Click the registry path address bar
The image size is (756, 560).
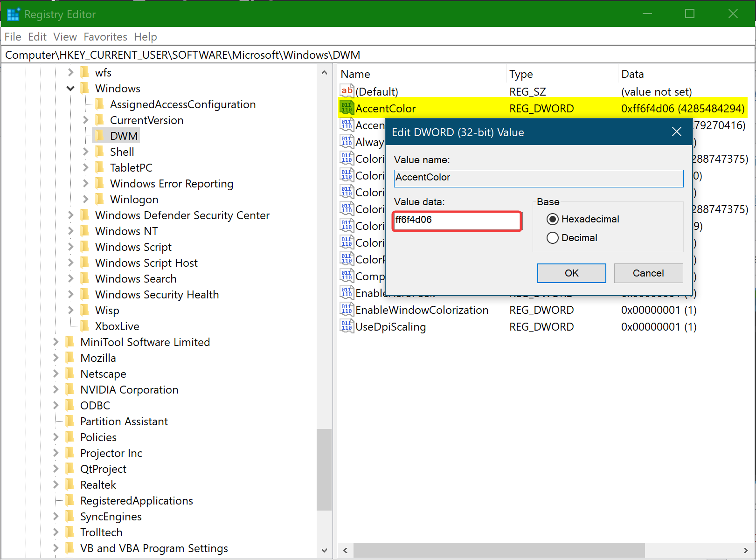click(x=378, y=55)
